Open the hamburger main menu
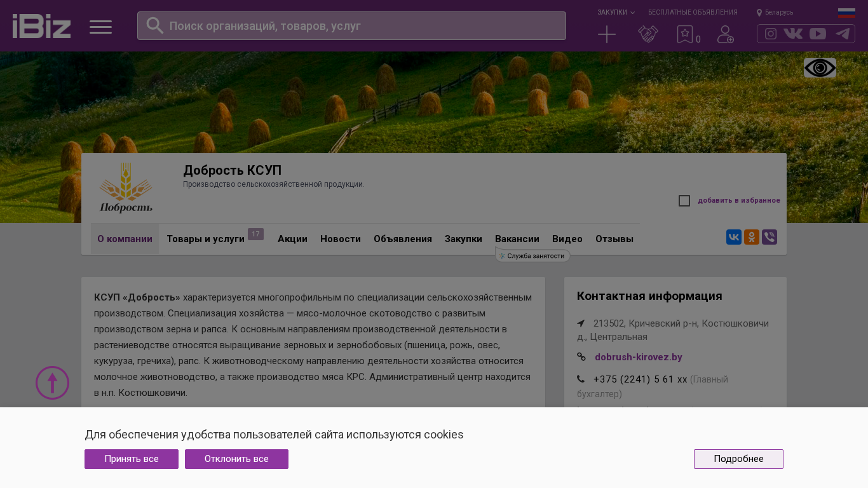Screen dimensions: 868x488 click(x=100, y=27)
